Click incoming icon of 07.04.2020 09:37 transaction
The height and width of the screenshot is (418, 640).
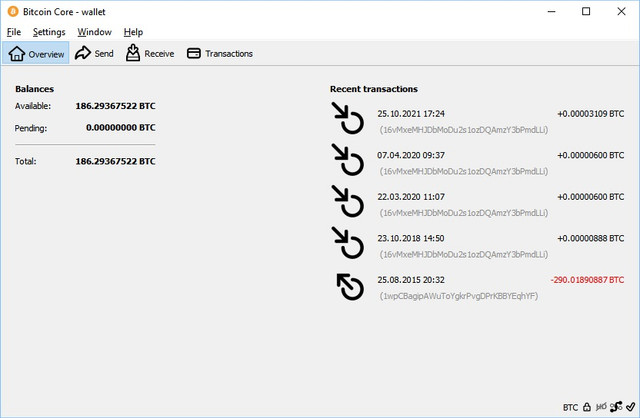pyautogui.click(x=348, y=160)
